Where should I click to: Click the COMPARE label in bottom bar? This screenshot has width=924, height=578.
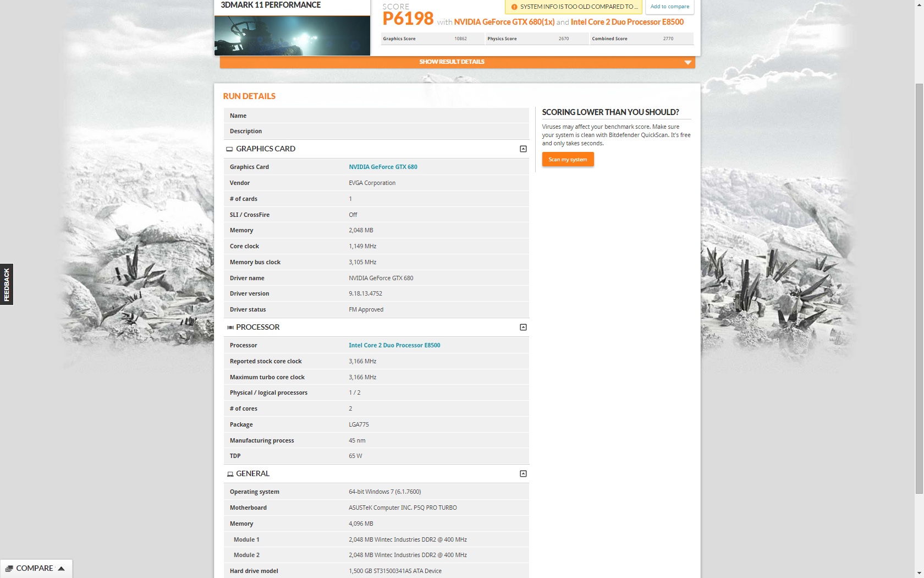click(35, 569)
